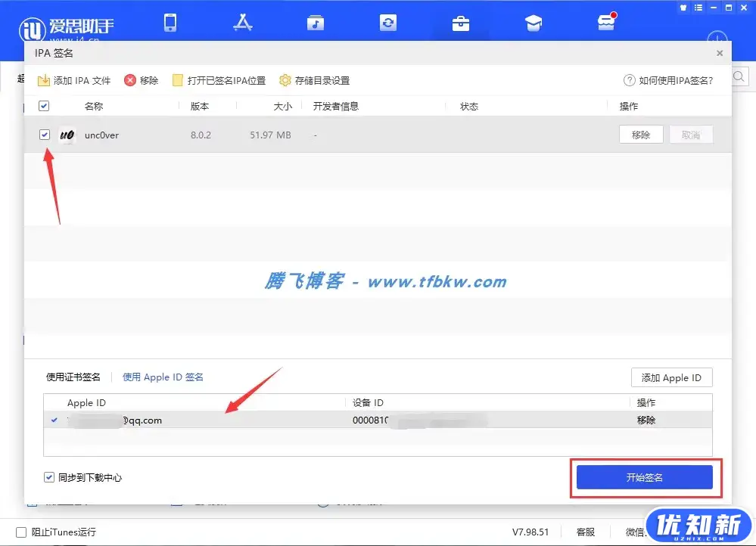Switch to the sign with certificate tab
This screenshot has height=546, width=756.
[x=73, y=377]
